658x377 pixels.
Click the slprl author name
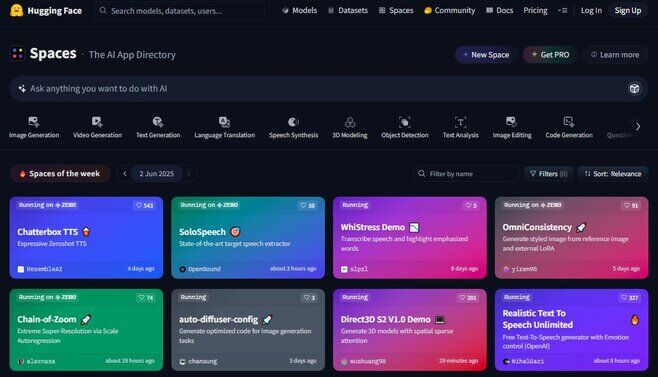[359, 269]
